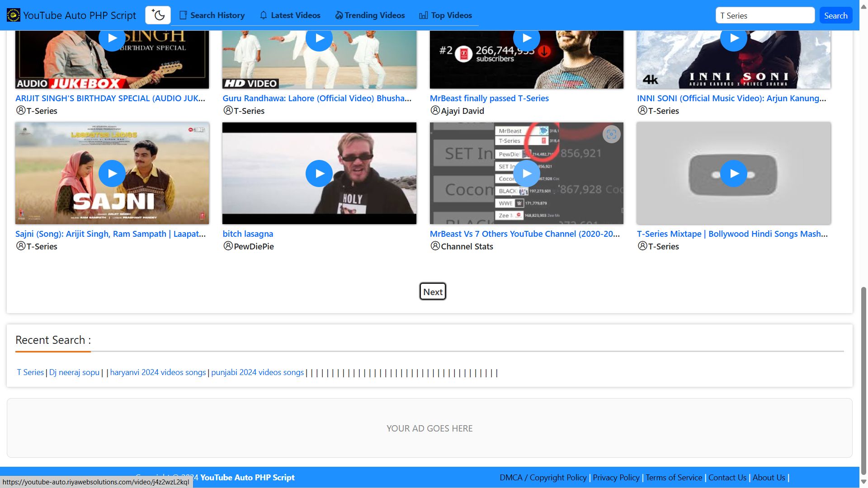Viewport: 868px width, 488px height.
Task: Open Search History menu item
Action: (212, 15)
